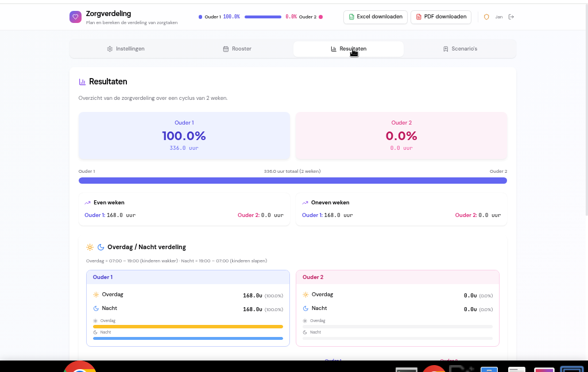Click the trend icon next to Oneven weken
The image size is (588, 372).
[x=305, y=203]
